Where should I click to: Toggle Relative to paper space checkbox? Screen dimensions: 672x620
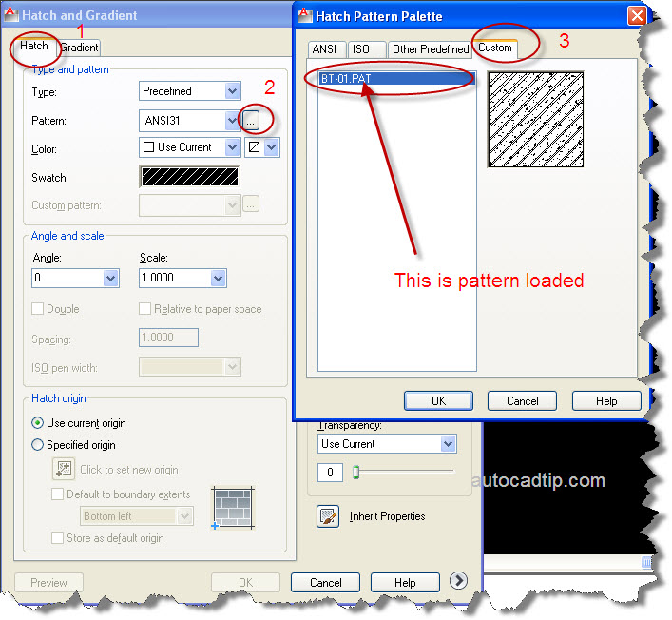coord(144,309)
